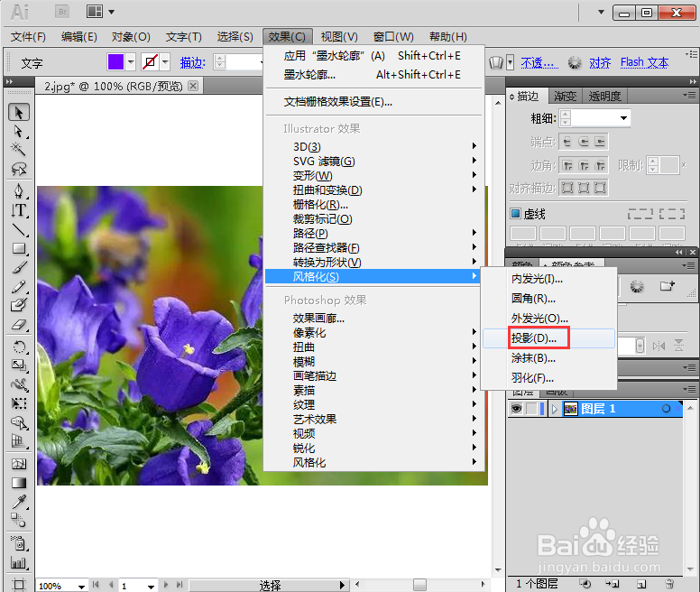
Task: Click the purple fill color swatch
Action: pos(115,62)
